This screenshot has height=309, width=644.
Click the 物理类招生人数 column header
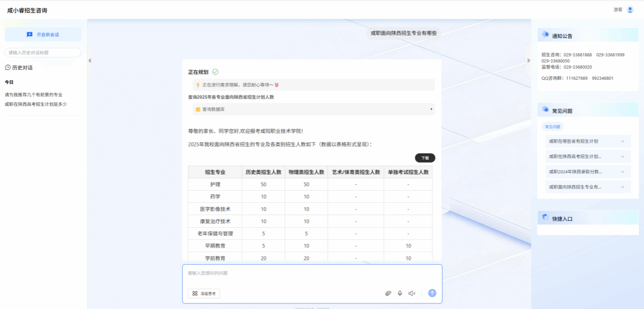pos(306,172)
